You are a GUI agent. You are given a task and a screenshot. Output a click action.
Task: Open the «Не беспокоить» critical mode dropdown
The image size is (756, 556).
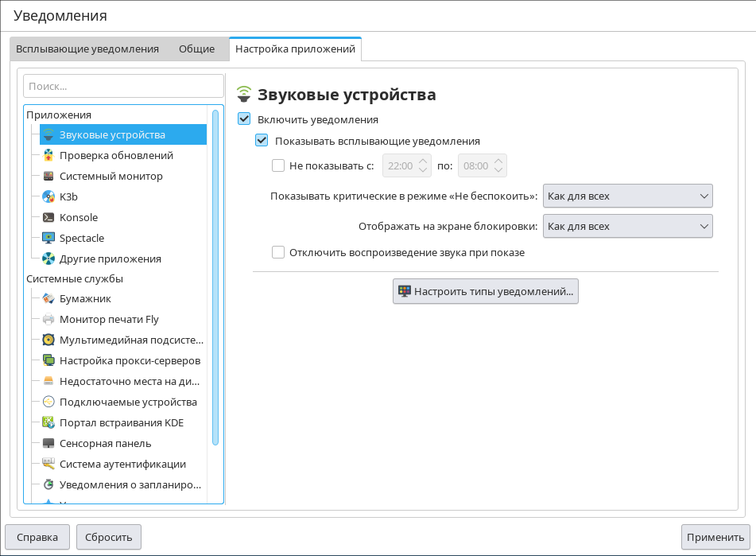(x=627, y=196)
